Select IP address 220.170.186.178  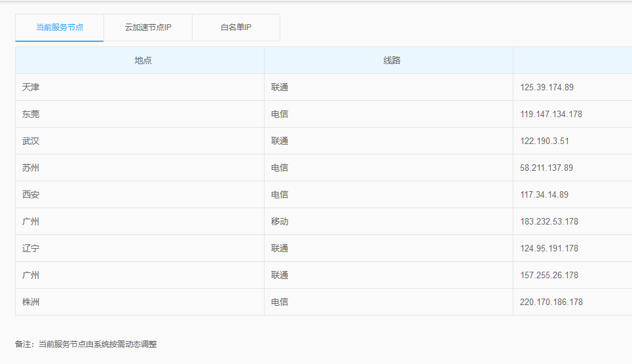pos(551,302)
